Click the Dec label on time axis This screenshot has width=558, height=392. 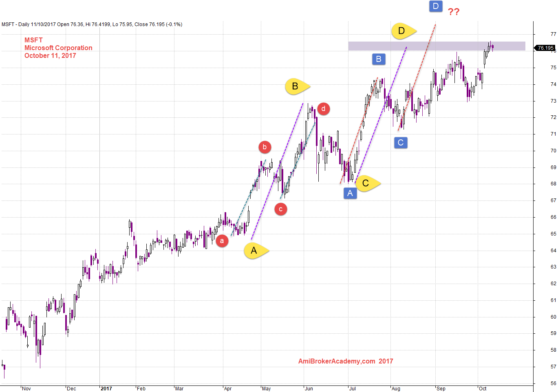tap(71, 389)
